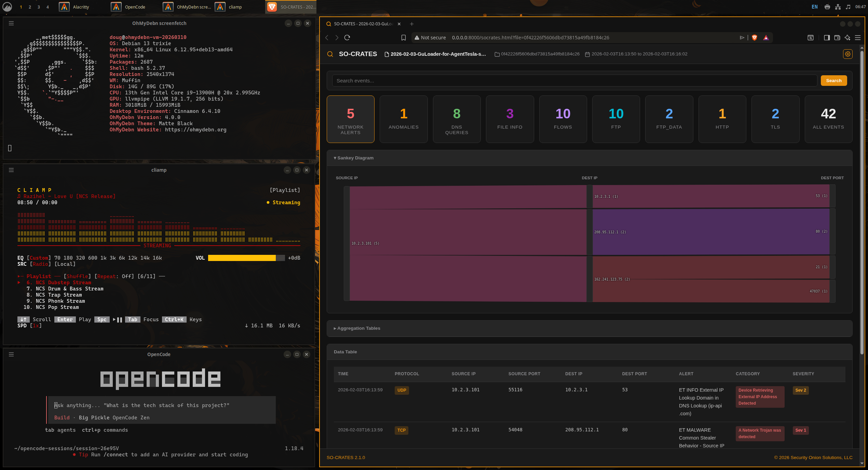This screenshot has width=868, height=470.
Task: Go forward in browser history
Action: click(337, 38)
